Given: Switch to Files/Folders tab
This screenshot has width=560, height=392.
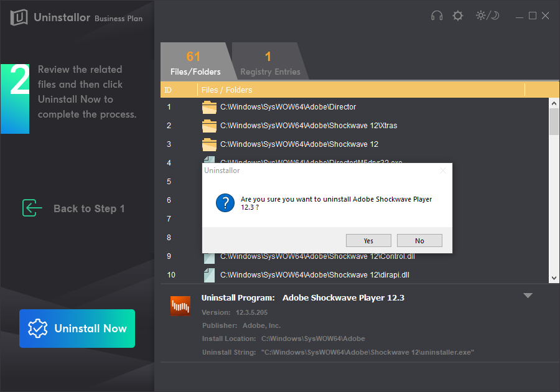Looking at the screenshot, I should [x=195, y=62].
